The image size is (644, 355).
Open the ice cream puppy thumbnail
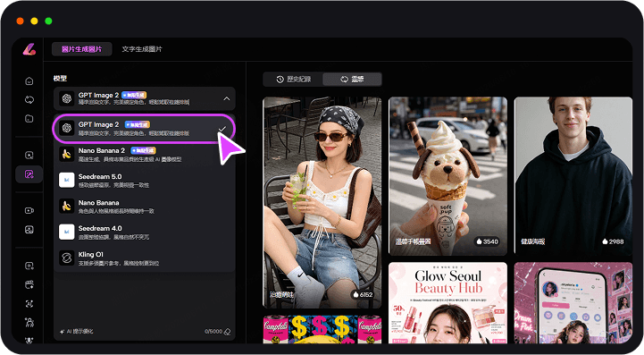(x=447, y=176)
